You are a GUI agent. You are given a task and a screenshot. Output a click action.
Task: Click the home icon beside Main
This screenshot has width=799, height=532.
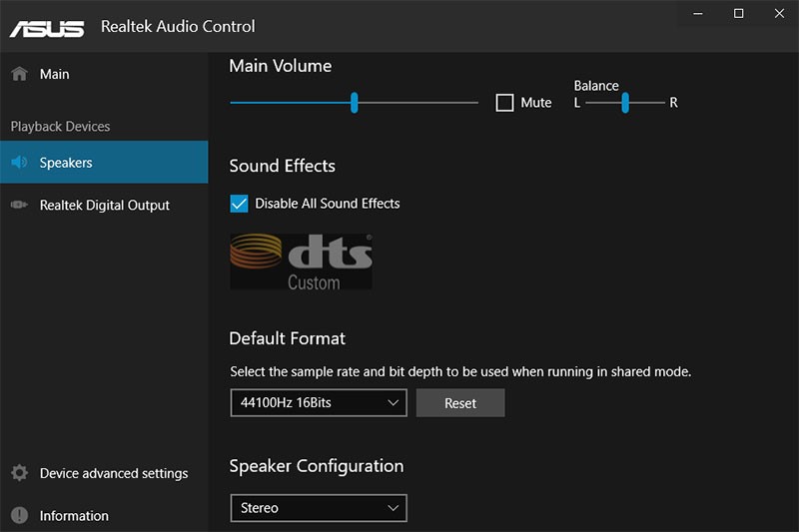pos(19,74)
